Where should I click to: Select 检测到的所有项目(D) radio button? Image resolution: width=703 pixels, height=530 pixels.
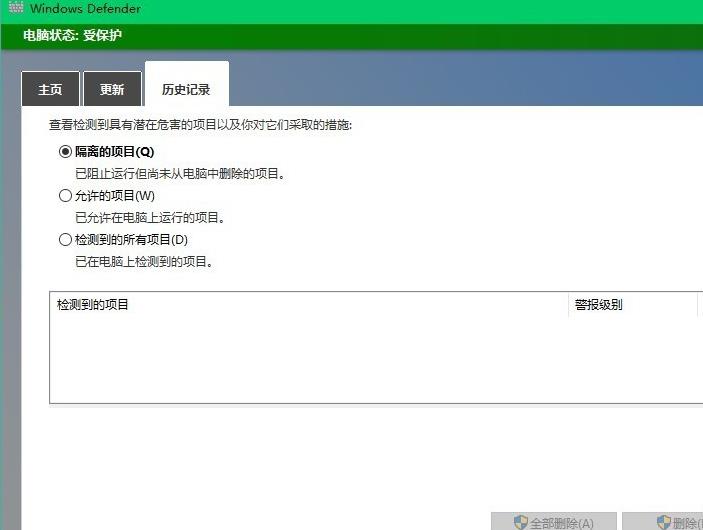pyautogui.click(x=65, y=239)
